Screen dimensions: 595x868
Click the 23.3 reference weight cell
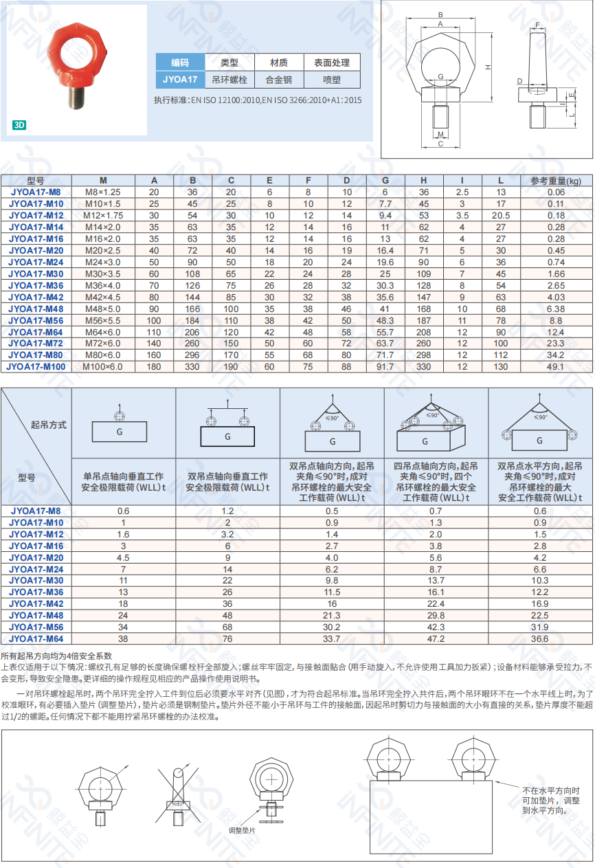pos(556,343)
